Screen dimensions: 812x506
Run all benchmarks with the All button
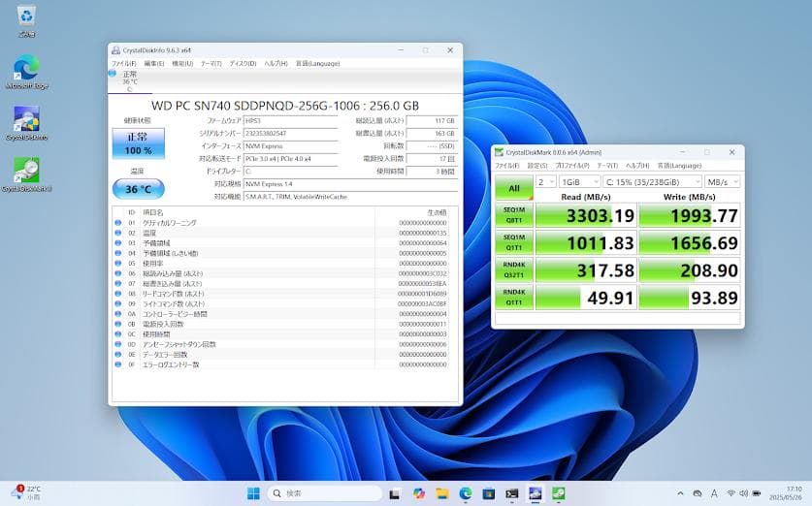514,188
